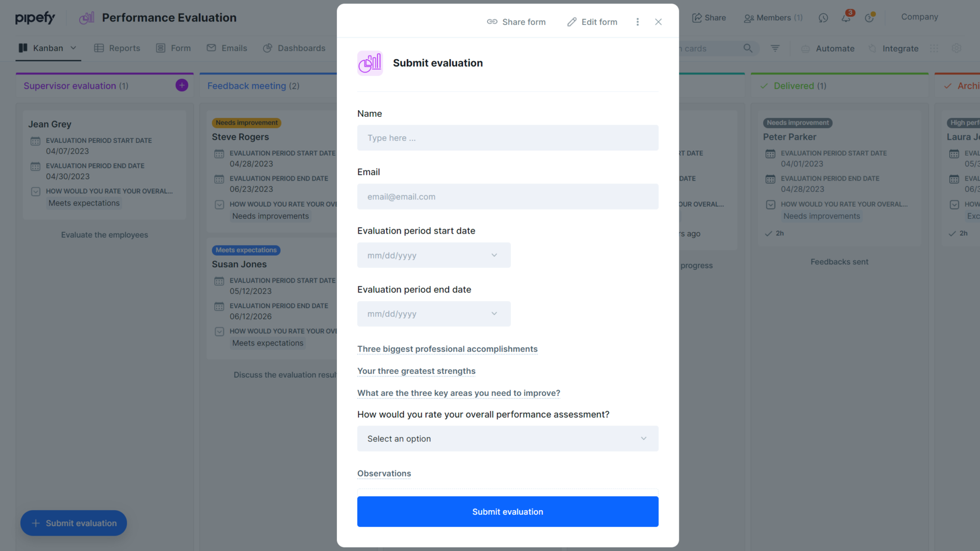This screenshot has width=980, height=551.
Task: Switch to the Reports tab
Action: pos(124,48)
